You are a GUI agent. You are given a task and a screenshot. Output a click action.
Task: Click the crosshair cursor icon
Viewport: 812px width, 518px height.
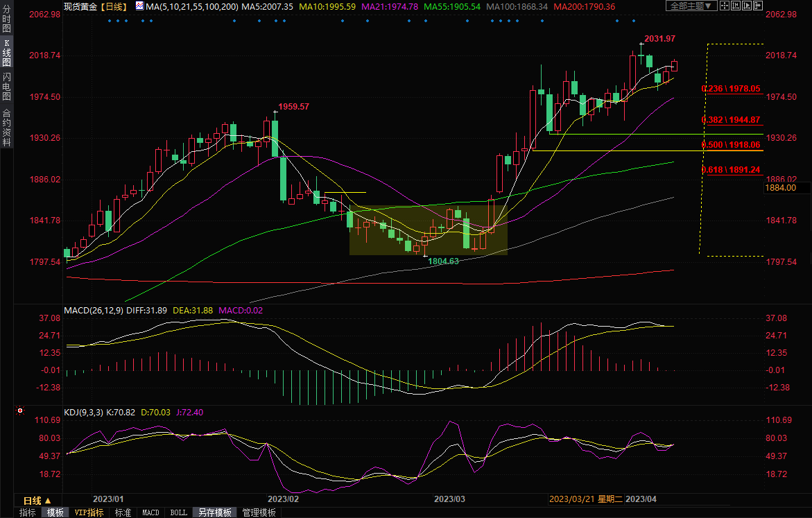coord(726,6)
